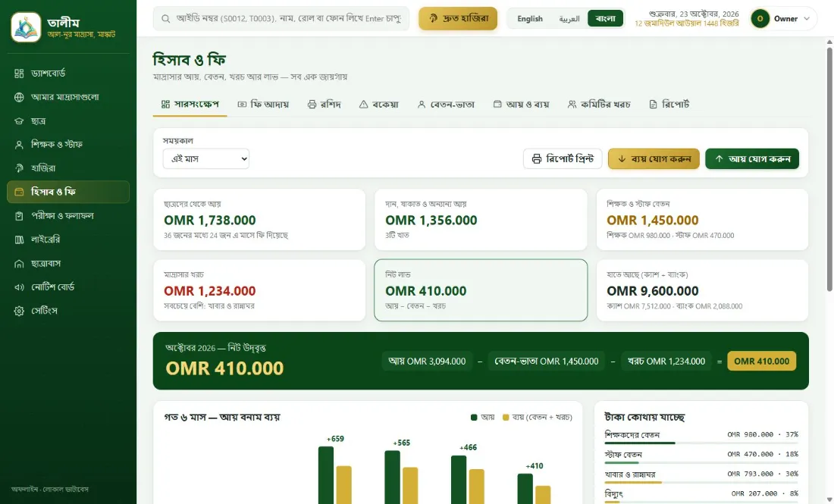
Task: Click the books icon for লাইব্রেরি
Action: (x=19, y=239)
